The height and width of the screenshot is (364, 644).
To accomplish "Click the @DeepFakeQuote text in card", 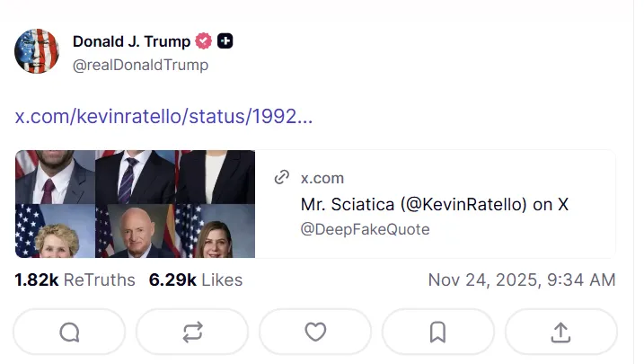I will tap(365, 229).
